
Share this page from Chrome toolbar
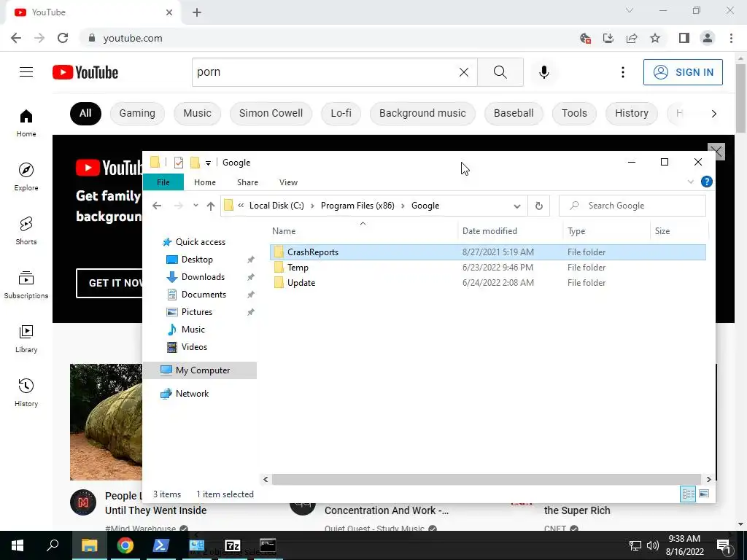[632, 38]
